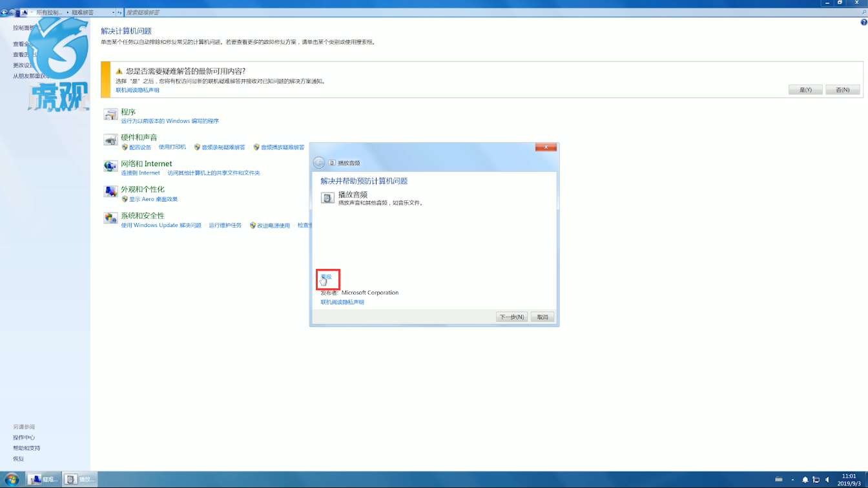Screen dimensions: 868x488
Task: Click the 显示 Aero 桌面效果 link
Action: [x=153, y=199]
